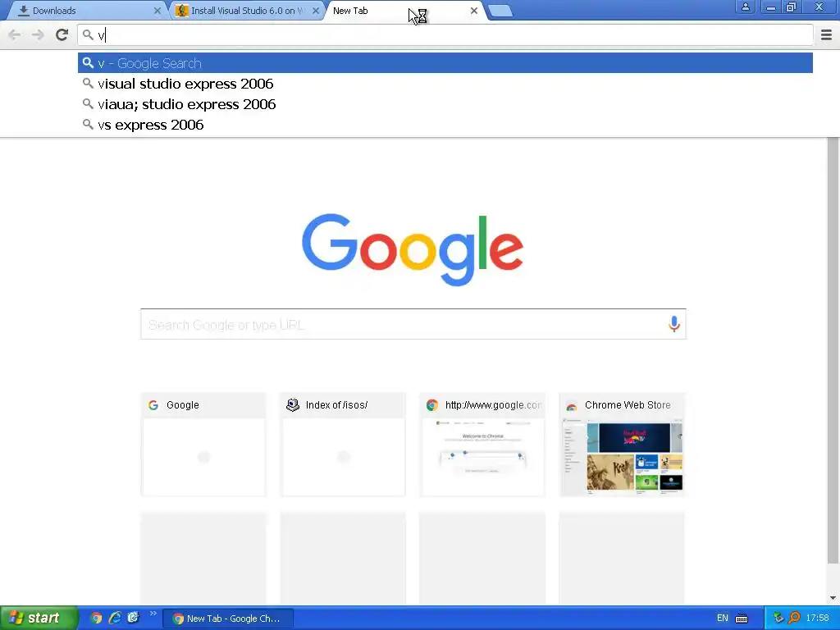Close the Install Visual Studio 6.0 tab
The height and width of the screenshot is (630, 840).
(x=316, y=11)
